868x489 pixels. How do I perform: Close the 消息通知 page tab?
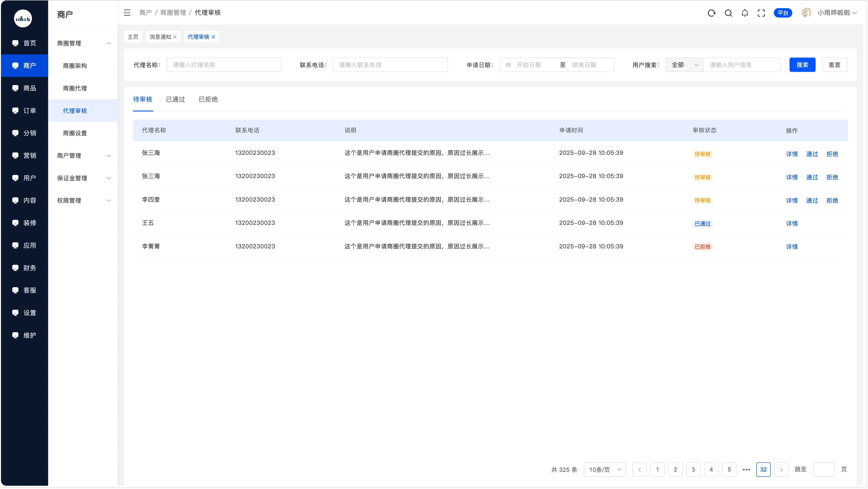pos(175,37)
